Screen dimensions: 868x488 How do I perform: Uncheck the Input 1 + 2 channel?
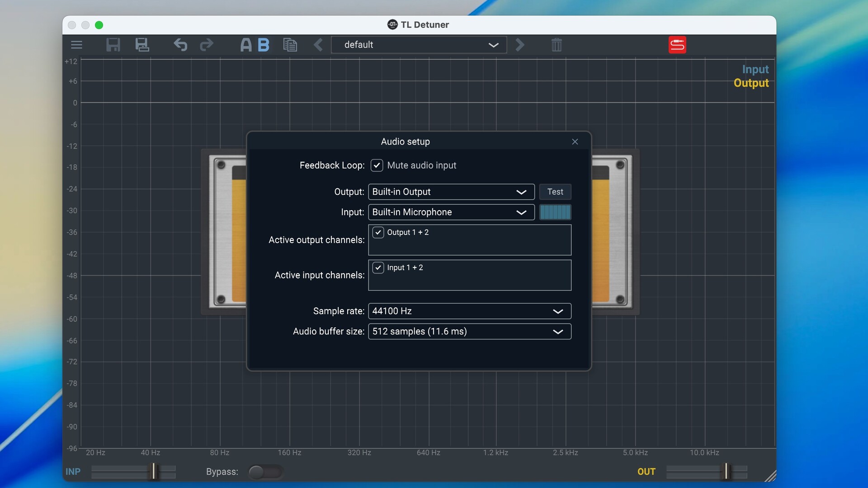point(378,267)
